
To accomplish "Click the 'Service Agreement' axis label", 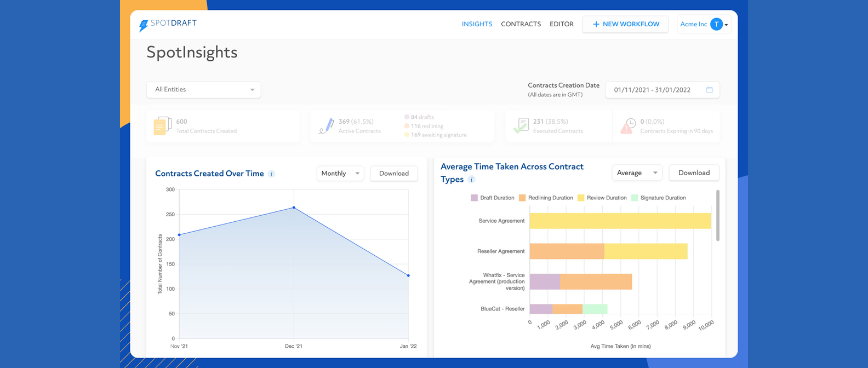I will coord(501,221).
